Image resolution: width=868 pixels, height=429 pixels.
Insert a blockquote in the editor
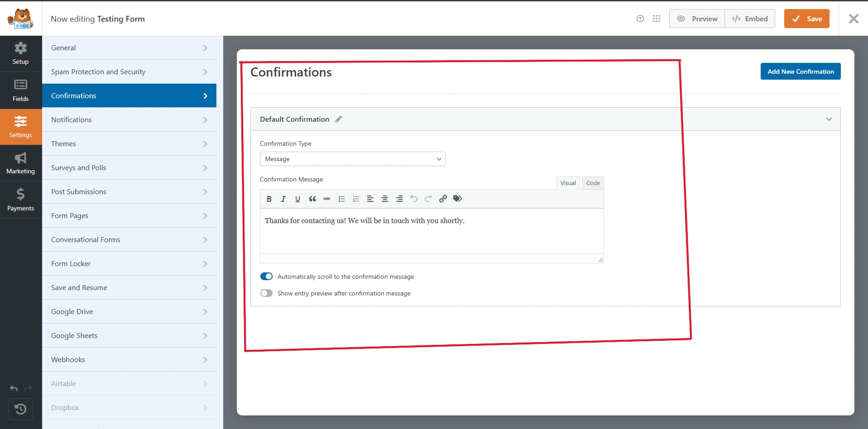pyautogui.click(x=312, y=199)
